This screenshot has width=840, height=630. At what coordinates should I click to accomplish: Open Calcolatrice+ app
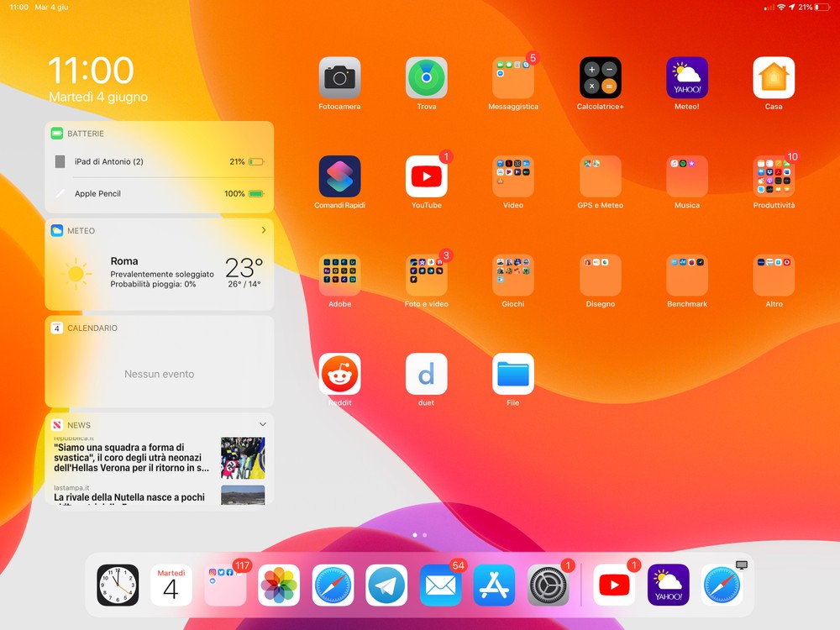click(x=600, y=77)
